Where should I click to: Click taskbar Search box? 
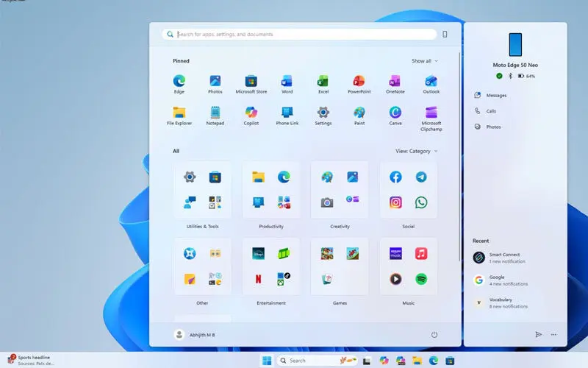pyautogui.click(x=318, y=361)
